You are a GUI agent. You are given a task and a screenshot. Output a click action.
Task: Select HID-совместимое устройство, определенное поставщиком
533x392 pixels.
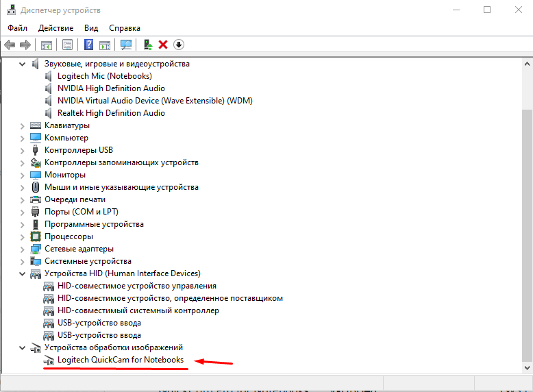coord(170,298)
